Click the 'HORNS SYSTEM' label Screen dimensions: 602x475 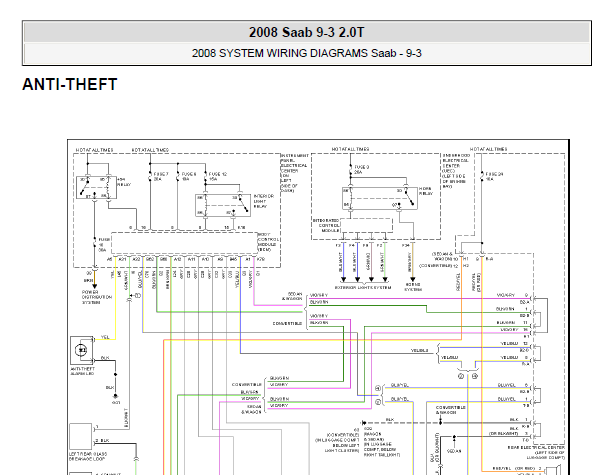tap(413, 287)
